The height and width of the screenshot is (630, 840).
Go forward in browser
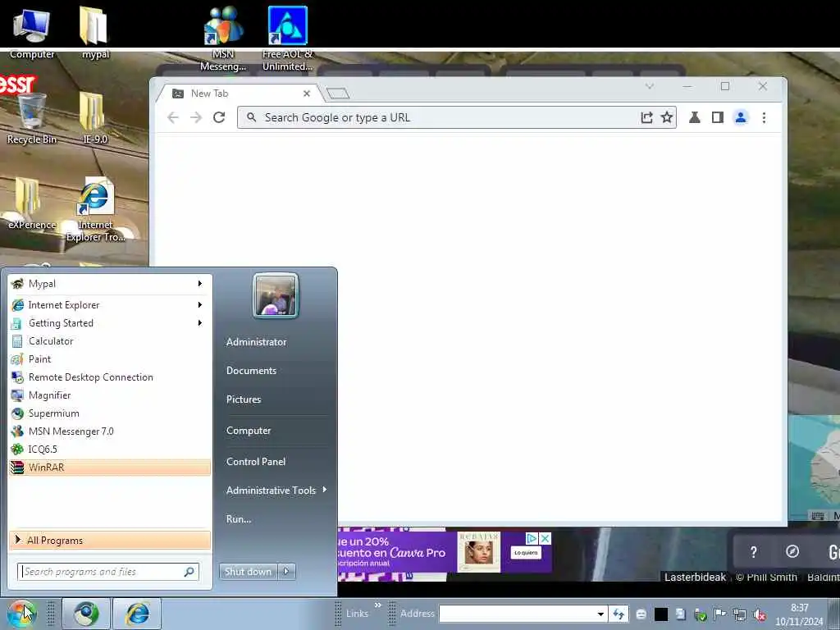[196, 117]
